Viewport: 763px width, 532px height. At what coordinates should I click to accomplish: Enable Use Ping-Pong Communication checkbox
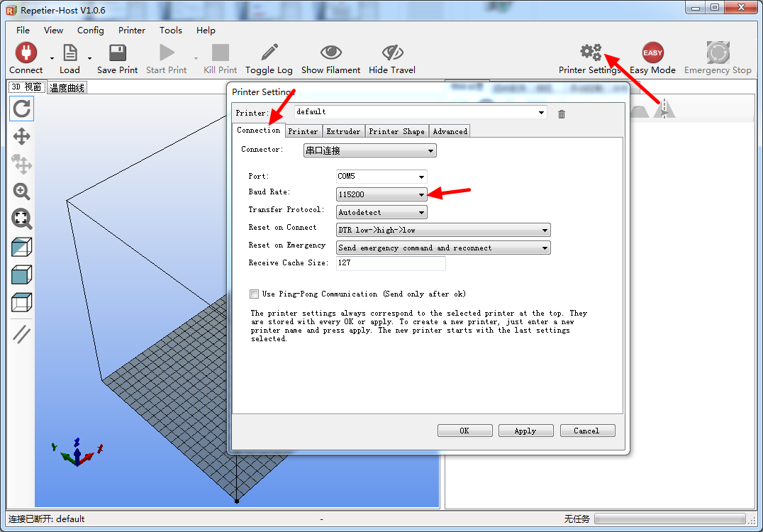[255, 294]
